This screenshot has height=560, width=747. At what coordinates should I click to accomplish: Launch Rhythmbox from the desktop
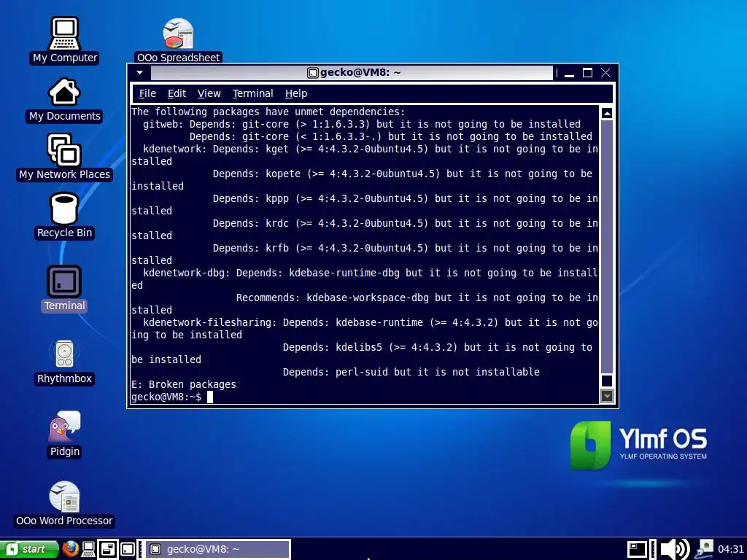(x=64, y=362)
